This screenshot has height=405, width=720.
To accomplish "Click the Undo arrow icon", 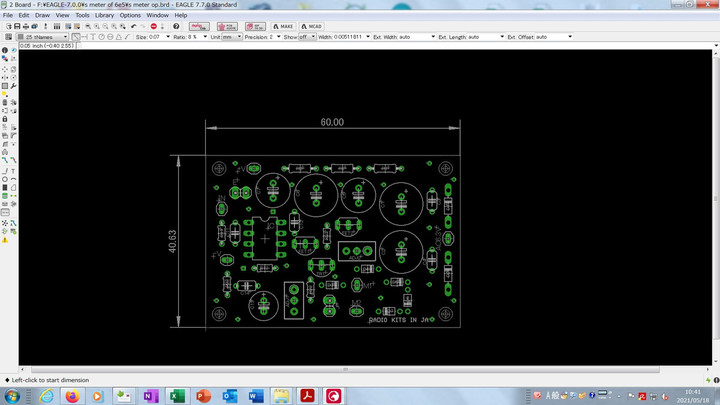I will (x=134, y=26).
